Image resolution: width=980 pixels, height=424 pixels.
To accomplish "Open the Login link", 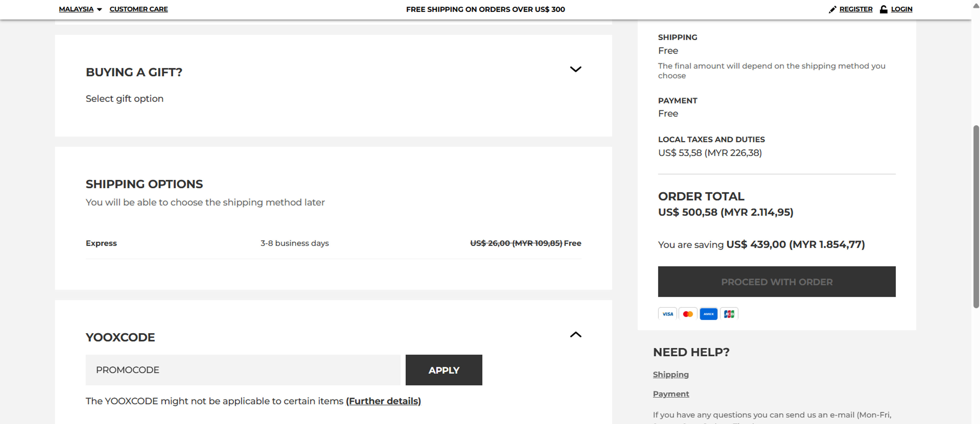I will pos(901,9).
